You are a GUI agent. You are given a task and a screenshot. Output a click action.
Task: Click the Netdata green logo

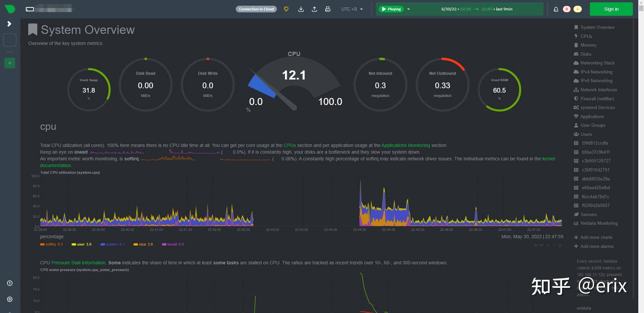pos(10,9)
